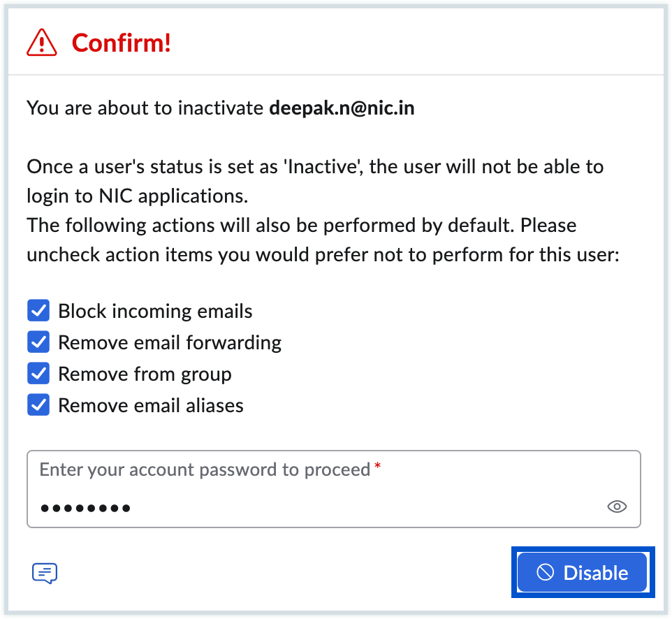This screenshot has height=619, width=672.
Task: Click the masked password dots
Action: [85, 508]
